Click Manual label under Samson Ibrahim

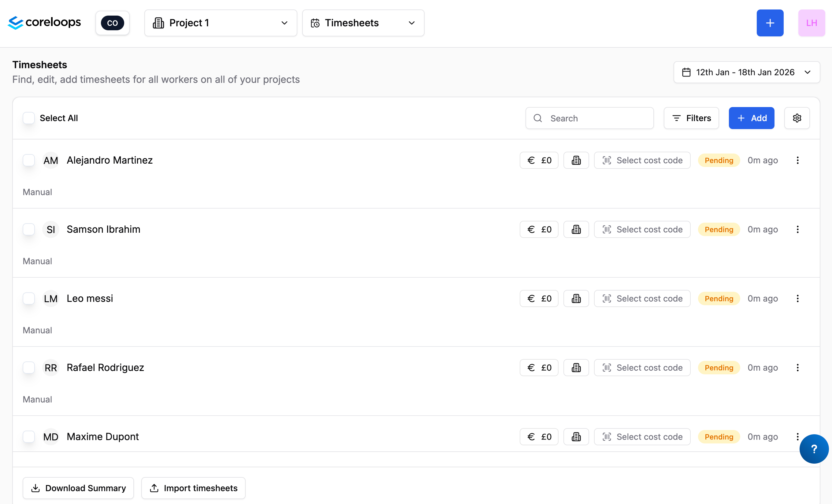pos(37,261)
